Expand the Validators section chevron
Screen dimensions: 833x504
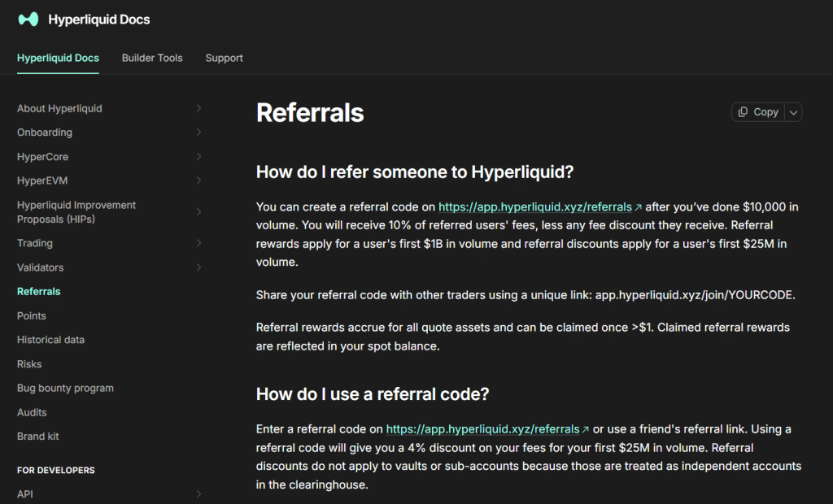[198, 267]
